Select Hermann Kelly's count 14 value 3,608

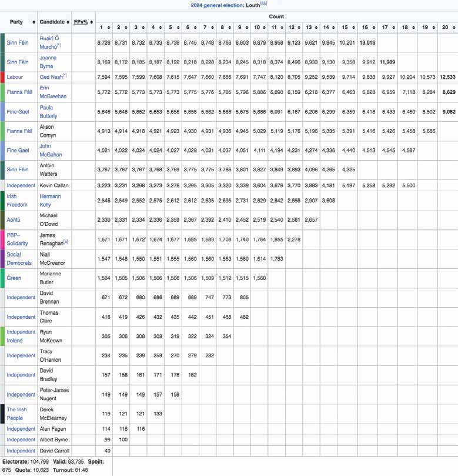point(329,201)
